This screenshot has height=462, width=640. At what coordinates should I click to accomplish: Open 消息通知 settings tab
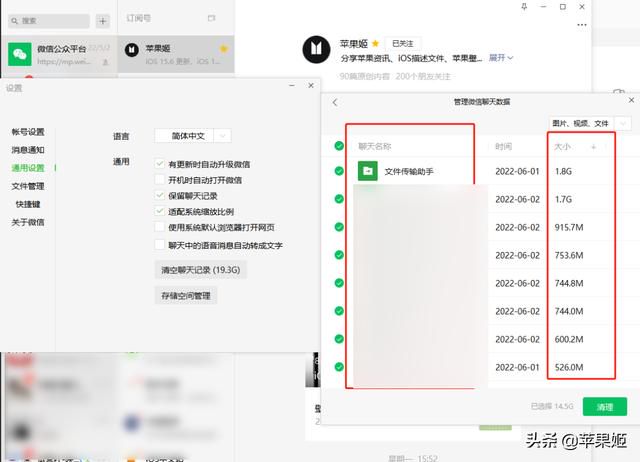[x=28, y=150]
